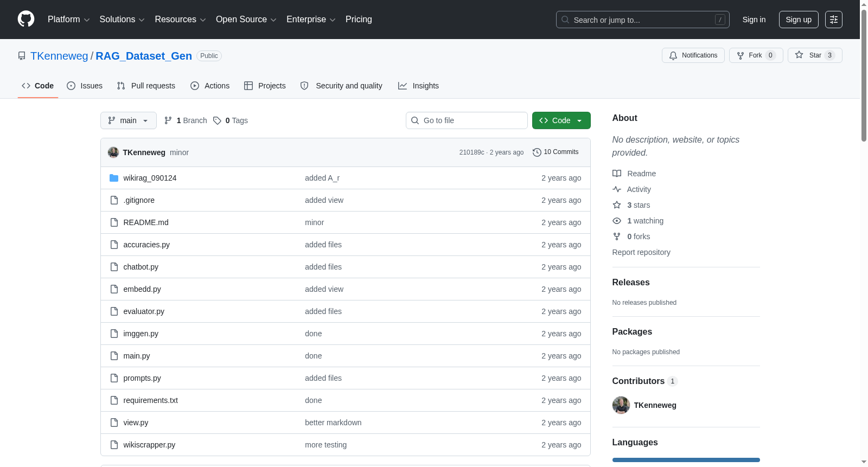Click the wikiscrapper.py file icon

114,445
